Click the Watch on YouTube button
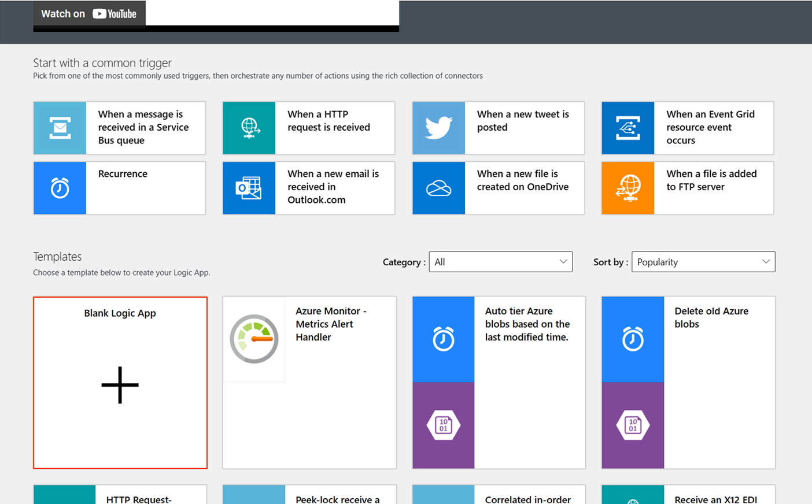Image resolution: width=812 pixels, height=504 pixels. coord(89,13)
